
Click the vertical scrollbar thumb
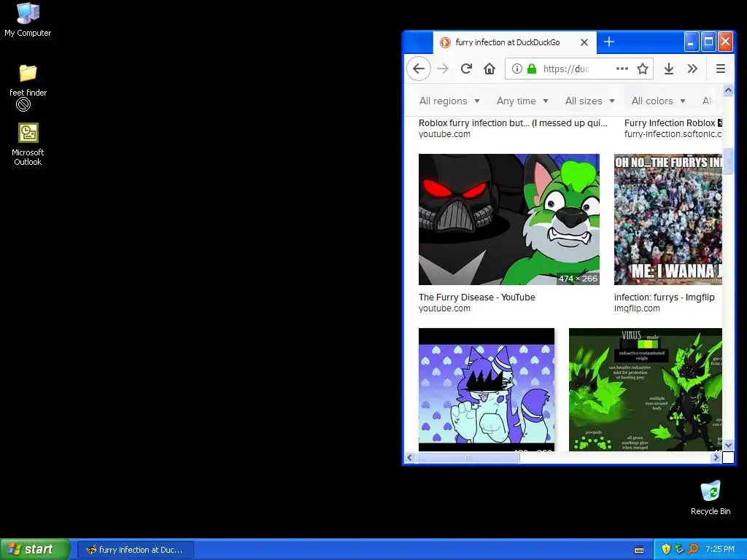[x=728, y=161]
